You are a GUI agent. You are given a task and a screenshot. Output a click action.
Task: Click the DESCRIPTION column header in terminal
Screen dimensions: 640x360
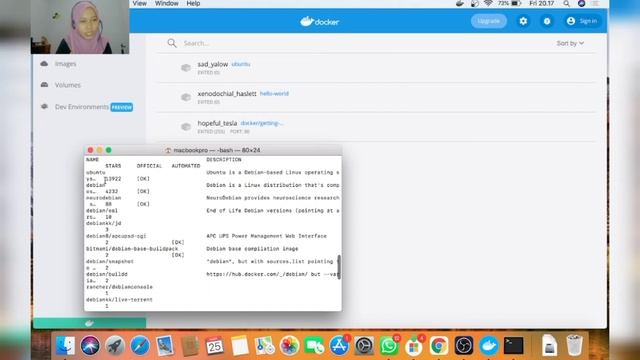tap(224, 160)
